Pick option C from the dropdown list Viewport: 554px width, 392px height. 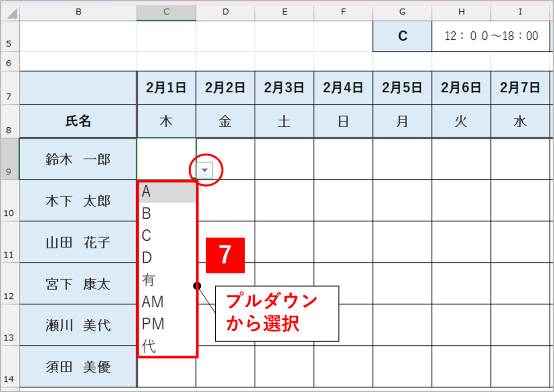(x=167, y=236)
